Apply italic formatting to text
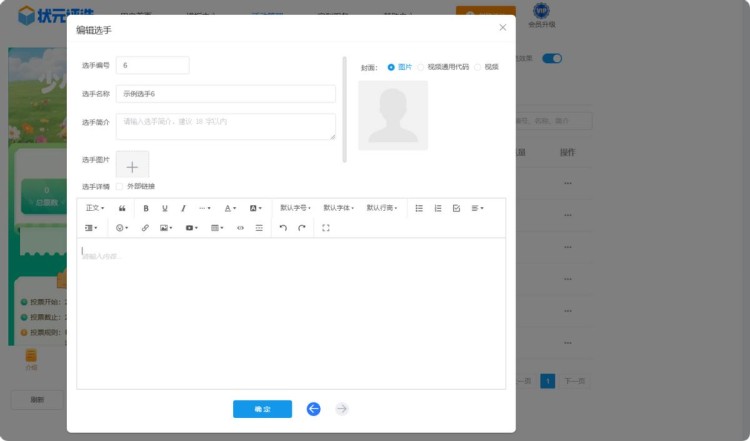 click(x=183, y=208)
